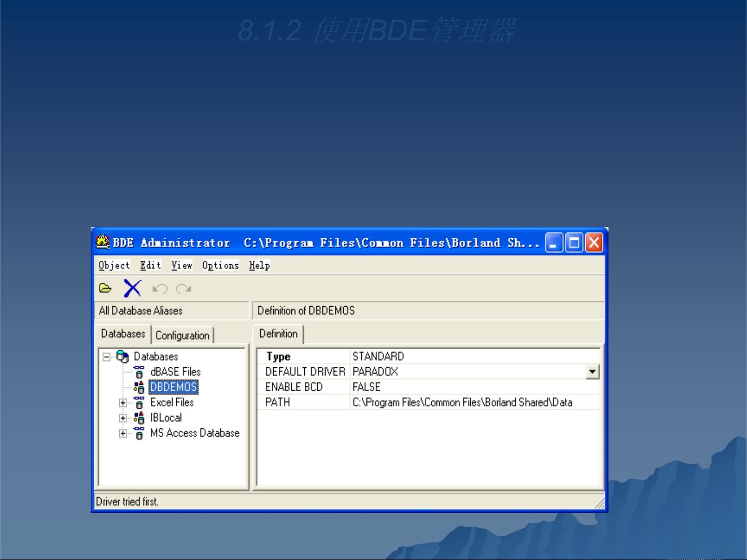Click the Redo arrow toolbar icon
Viewport: 747px width, 560px height.
point(184,289)
